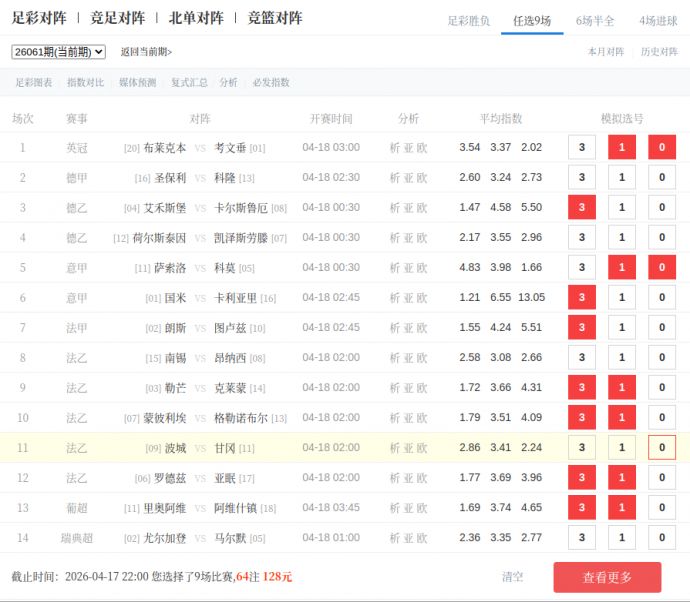Click the 必发指数 sub-menu item

(271, 83)
